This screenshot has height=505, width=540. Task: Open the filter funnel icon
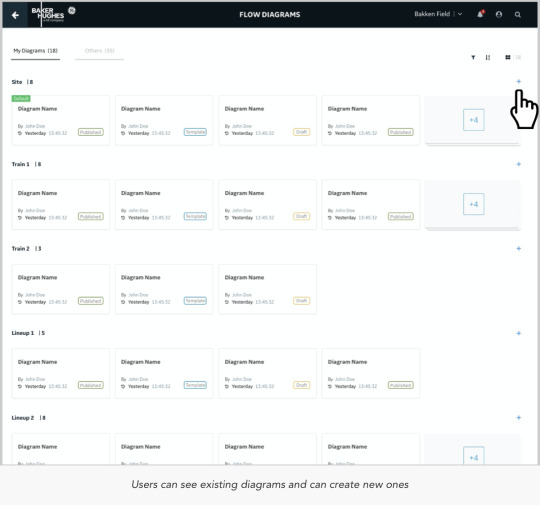tap(473, 58)
